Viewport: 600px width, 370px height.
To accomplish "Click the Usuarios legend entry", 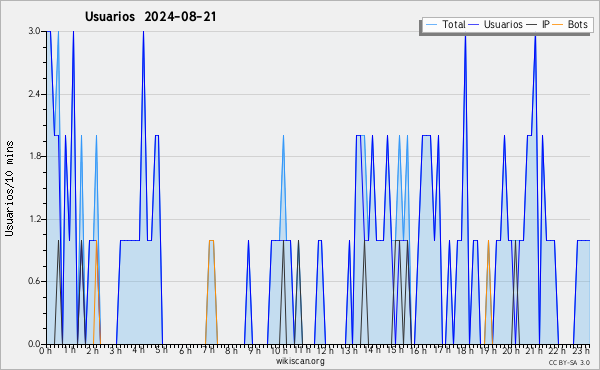I will pos(496,24).
